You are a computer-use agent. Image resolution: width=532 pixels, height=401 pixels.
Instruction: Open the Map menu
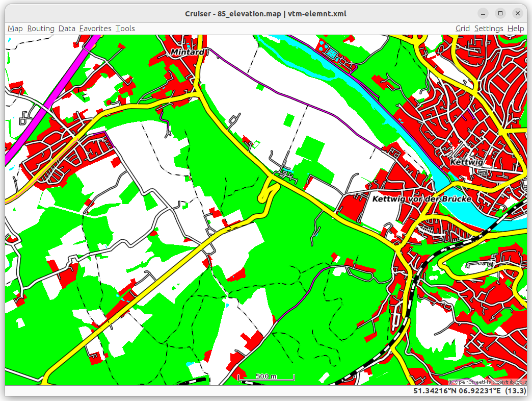click(x=15, y=29)
